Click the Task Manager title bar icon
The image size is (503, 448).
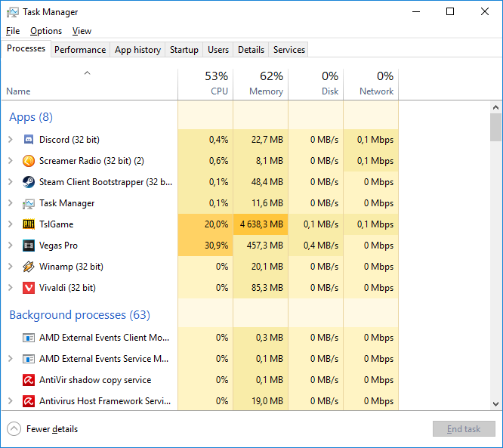click(13, 12)
